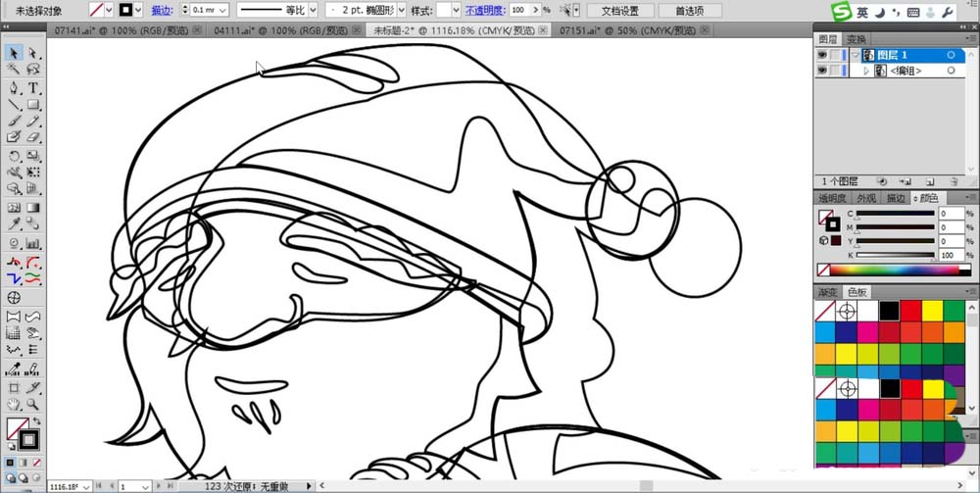Select the Mesh tool
The height and width of the screenshot is (493, 980).
(14, 208)
